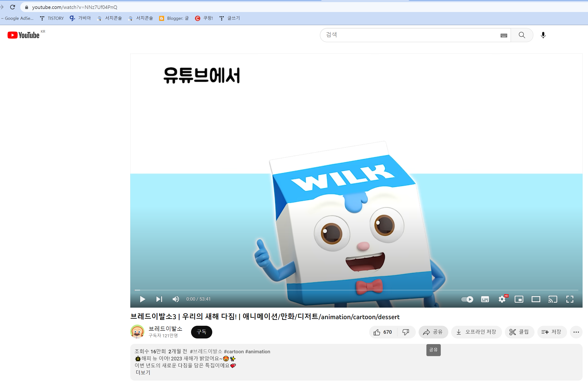
Task: Dislike the video with thumbs down
Action: coord(406,332)
